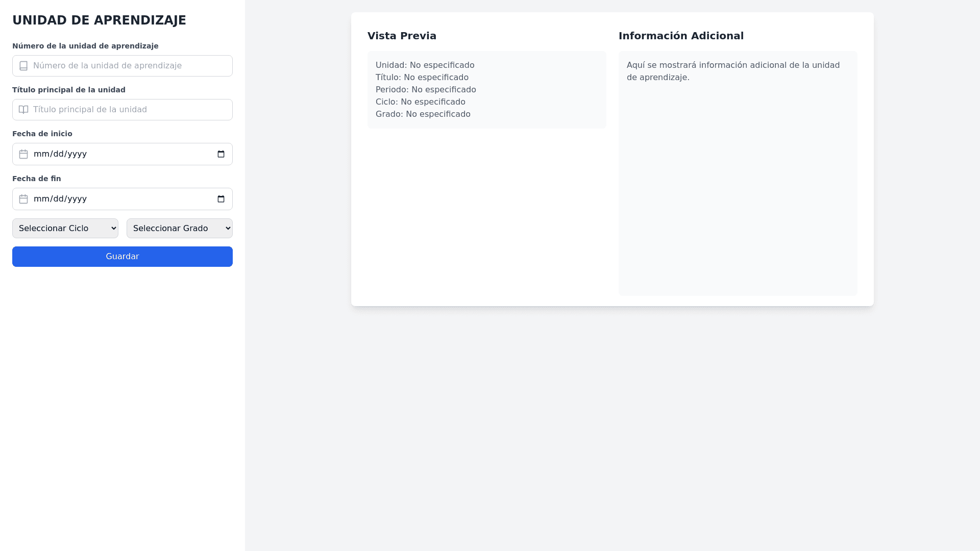Click the 'Periodo: No especificado' preview line
Screen dimensions: 980x551
click(426, 90)
